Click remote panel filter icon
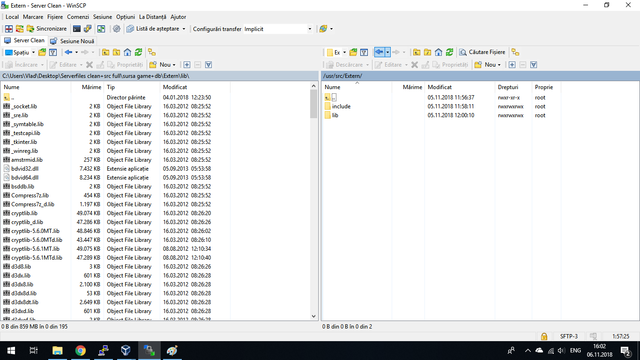Screen dimensions: 640x360 364,53
